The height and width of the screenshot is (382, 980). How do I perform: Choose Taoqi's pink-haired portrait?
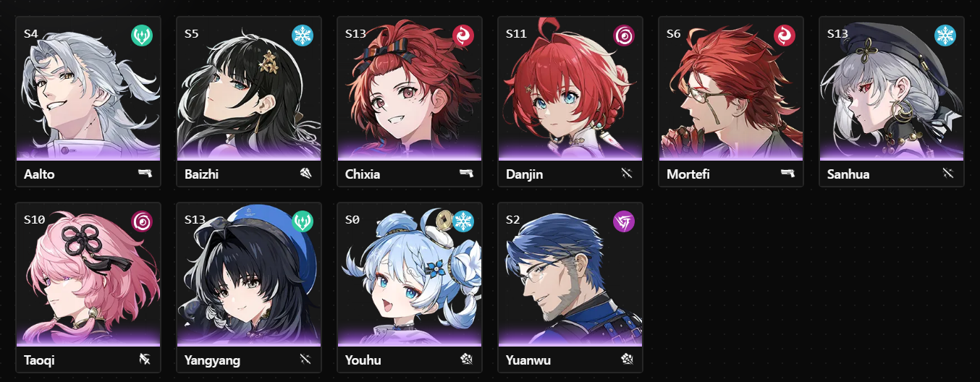pyautogui.click(x=88, y=275)
